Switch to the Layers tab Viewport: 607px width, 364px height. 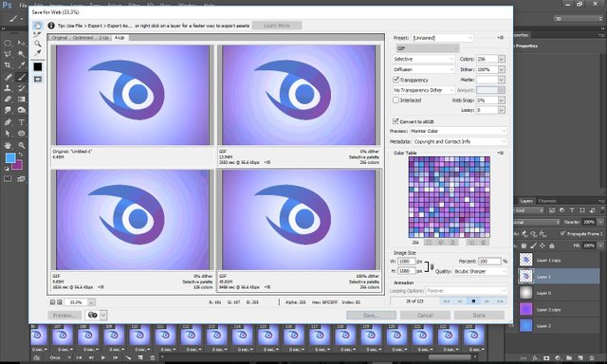coord(525,201)
